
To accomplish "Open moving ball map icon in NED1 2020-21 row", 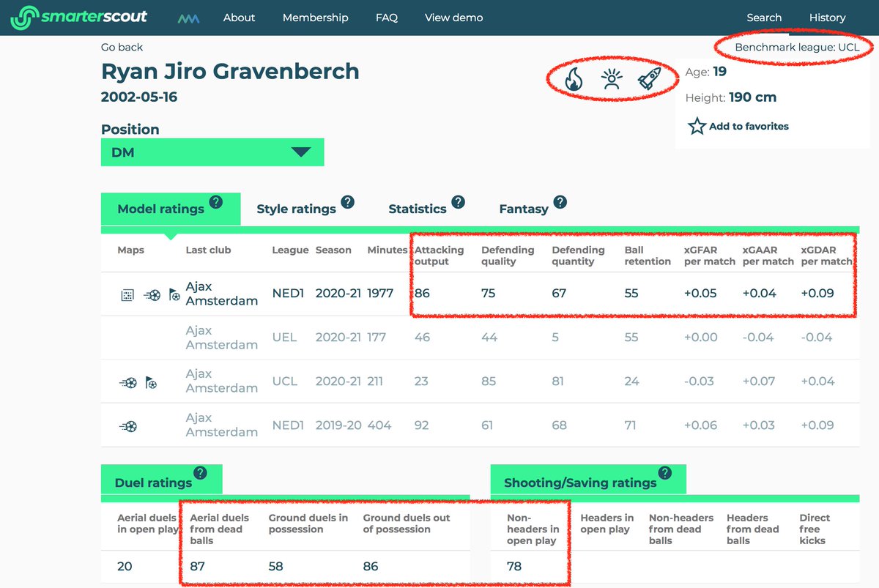I will tap(151, 295).
